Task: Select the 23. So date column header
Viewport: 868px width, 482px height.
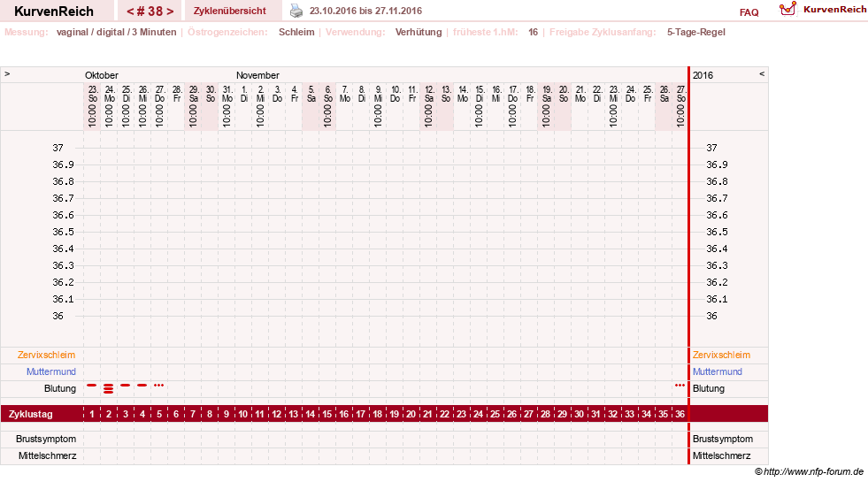Action: click(x=92, y=106)
